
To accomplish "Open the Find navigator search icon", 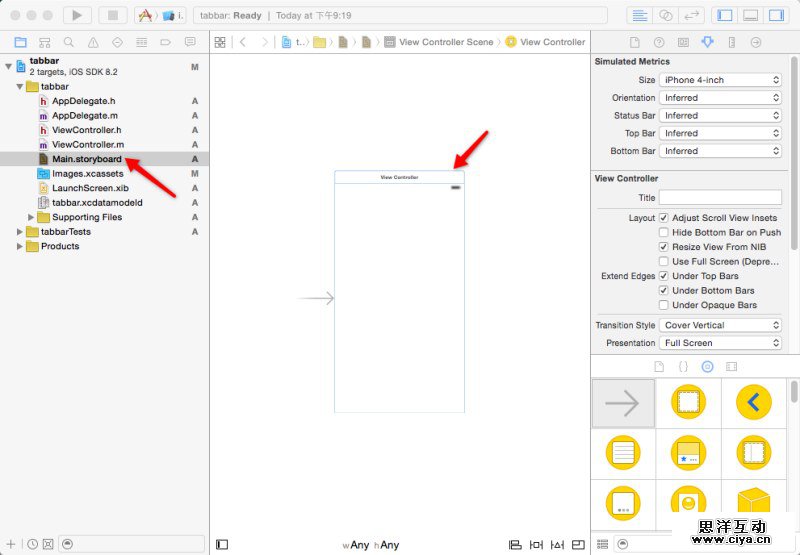I will click(x=69, y=42).
